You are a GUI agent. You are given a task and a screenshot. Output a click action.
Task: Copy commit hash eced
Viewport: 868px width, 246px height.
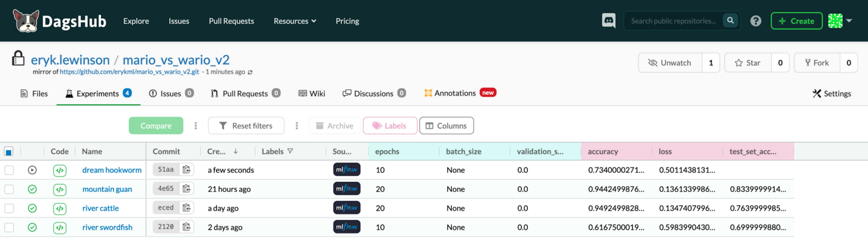coord(186,208)
